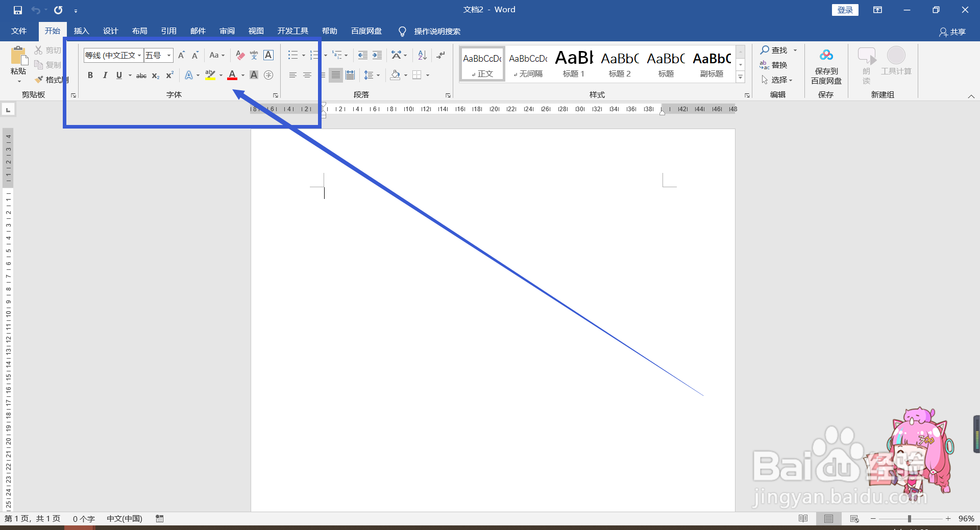Toggle Subscript formatting
The height and width of the screenshot is (530, 980).
coord(156,75)
